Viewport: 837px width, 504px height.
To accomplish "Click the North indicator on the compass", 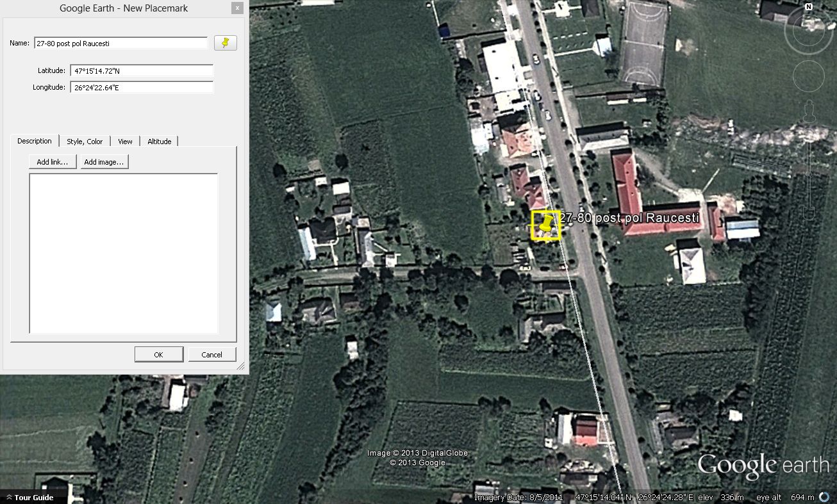I will coord(808,7).
